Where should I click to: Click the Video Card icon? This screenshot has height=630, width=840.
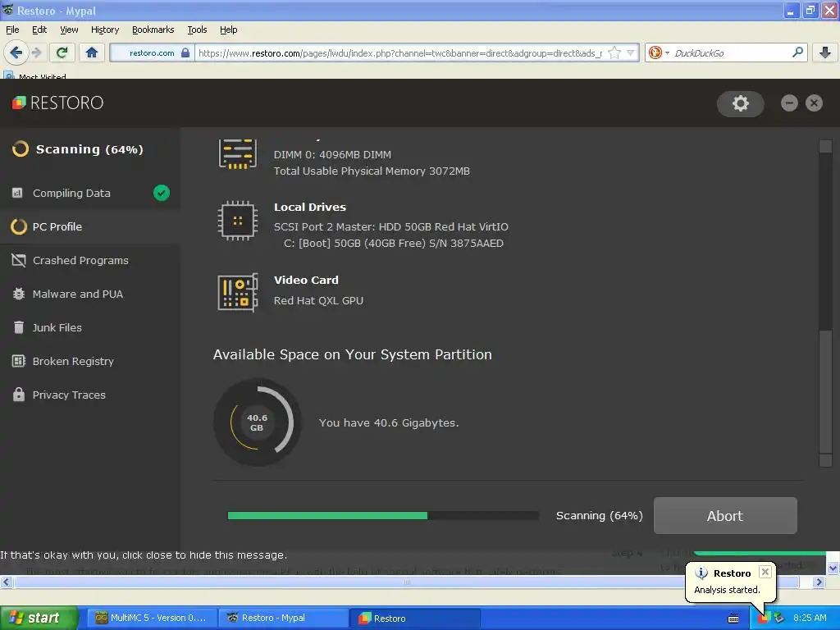238,293
